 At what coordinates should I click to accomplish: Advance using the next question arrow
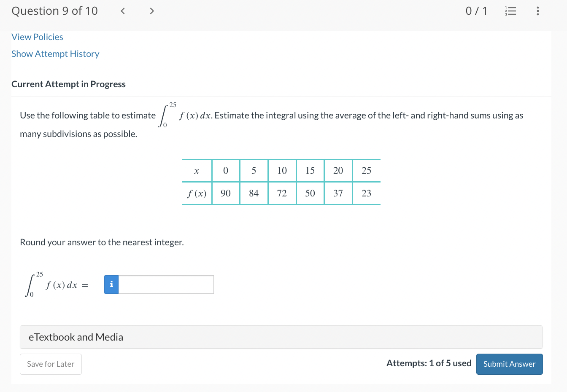[151, 11]
